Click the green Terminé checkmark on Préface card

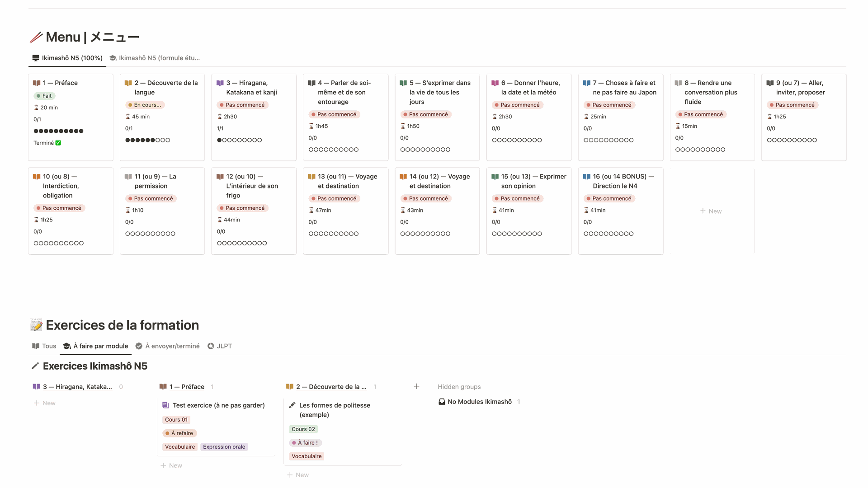tap(58, 143)
